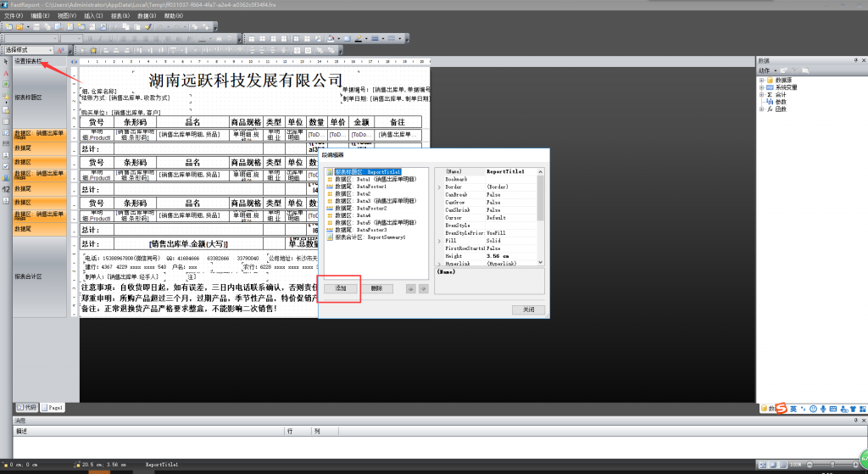Open the font name dropdown
This screenshot has height=474, width=868.
pyautogui.click(x=55, y=39)
